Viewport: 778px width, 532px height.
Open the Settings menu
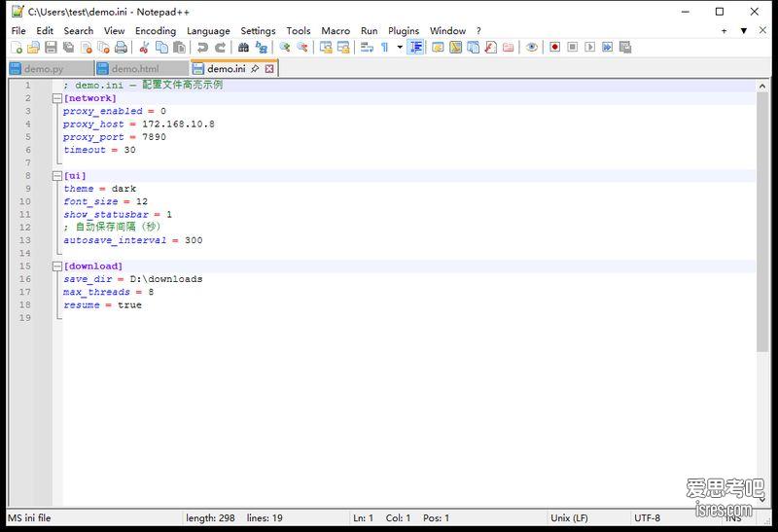coord(258,31)
